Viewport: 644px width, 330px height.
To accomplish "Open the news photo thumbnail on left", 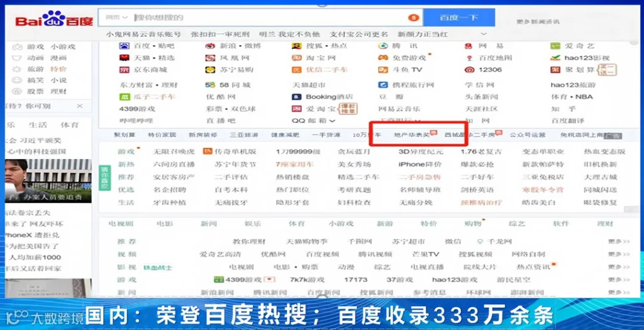I will 48,181.
